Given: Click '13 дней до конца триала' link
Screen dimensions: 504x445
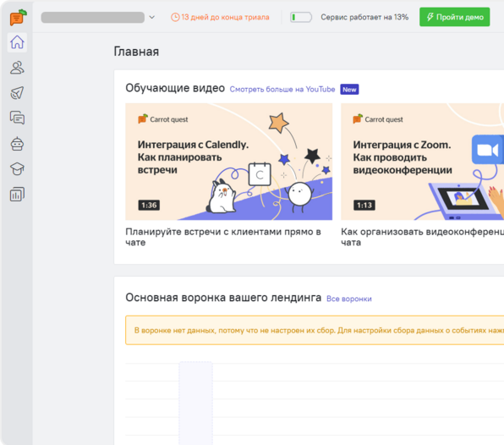Looking at the screenshot, I should [225, 17].
